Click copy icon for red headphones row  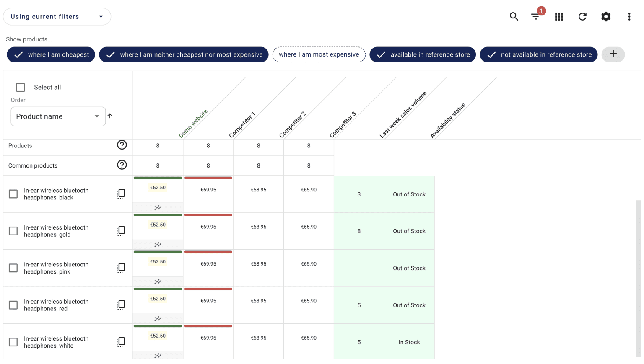[121, 305]
